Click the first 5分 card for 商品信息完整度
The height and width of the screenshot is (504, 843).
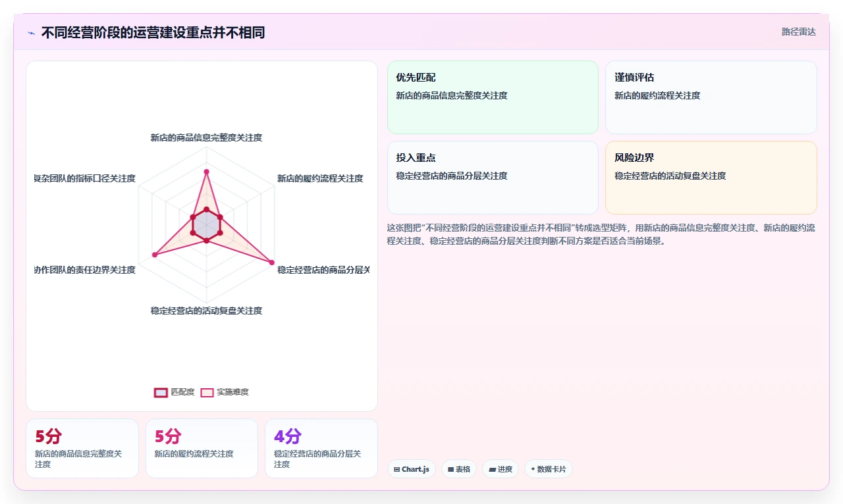pyautogui.click(x=82, y=448)
